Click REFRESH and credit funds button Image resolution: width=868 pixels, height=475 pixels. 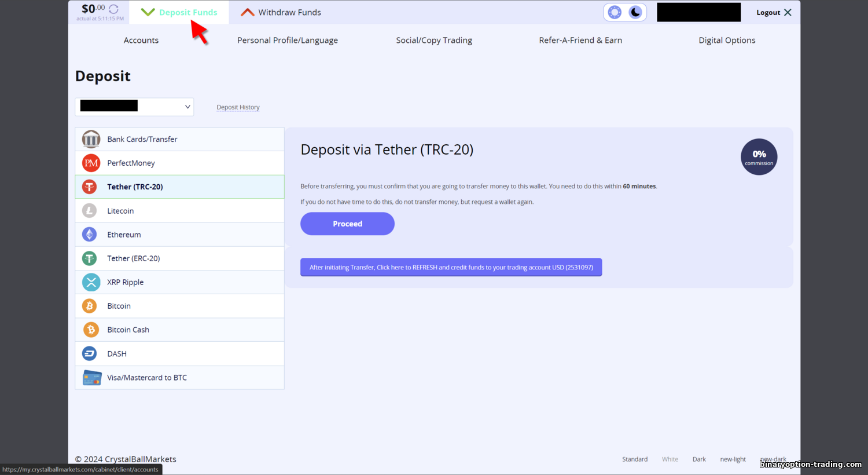(451, 267)
